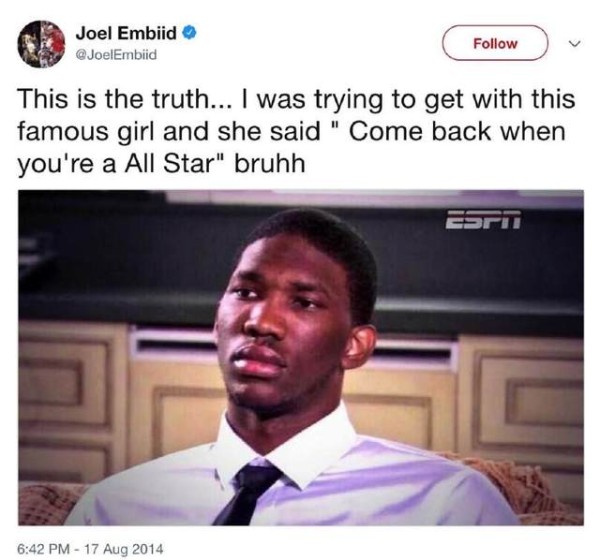Open the embedded tweet photo
This screenshot has width=600, height=560.
(301, 357)
